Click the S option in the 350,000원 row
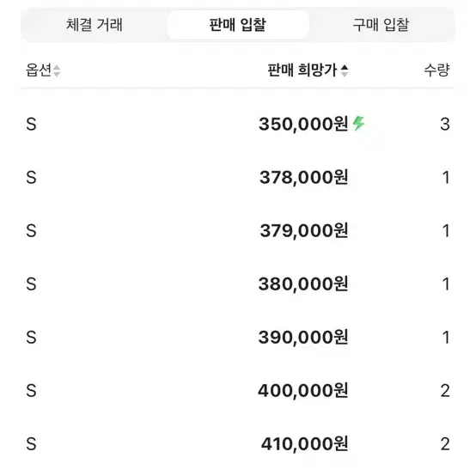The width and height of the screenshot is (476, 476). pos(31,125)
